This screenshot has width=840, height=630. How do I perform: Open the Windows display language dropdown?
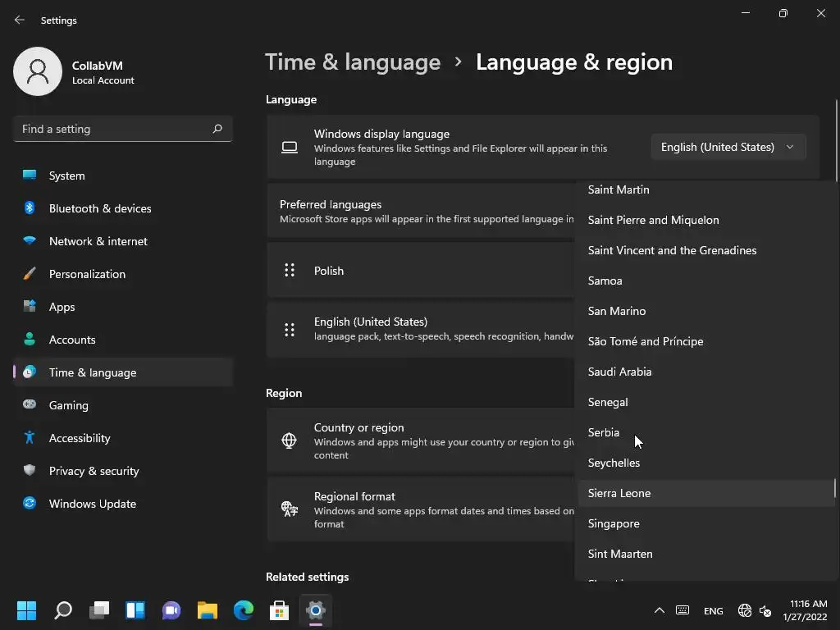coord(728,147)
